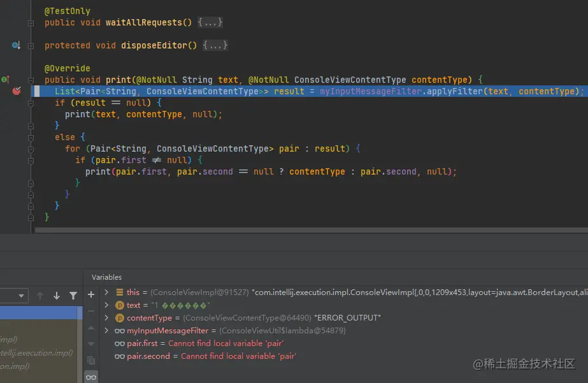The image size is (588, 383).
Task: Expand the folded waitAllRequests method
Action: (31, 23)
